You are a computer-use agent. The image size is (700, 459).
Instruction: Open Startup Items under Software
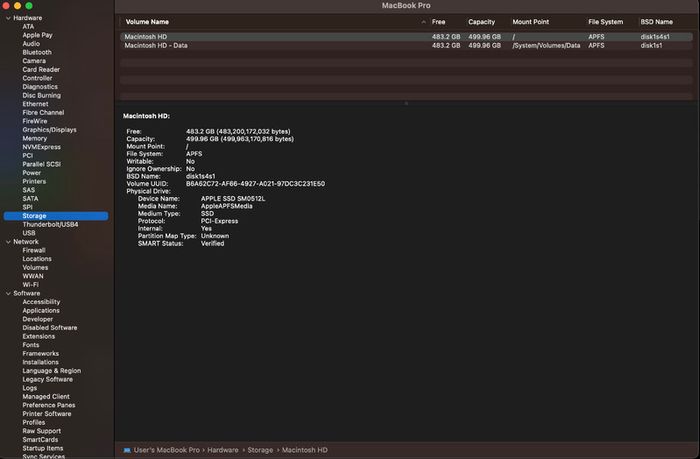(x=43, y=448)
